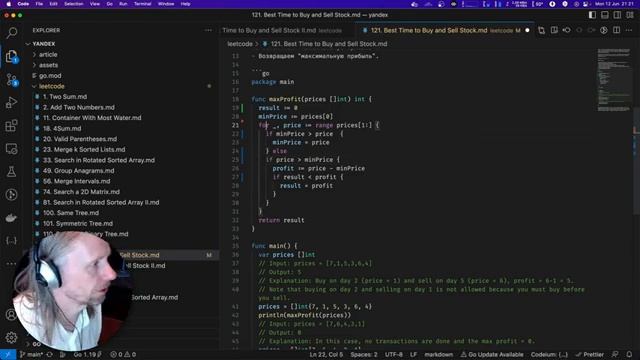Open the Help menu
Viewport: 640px width, 360px height.
[186, 4]
